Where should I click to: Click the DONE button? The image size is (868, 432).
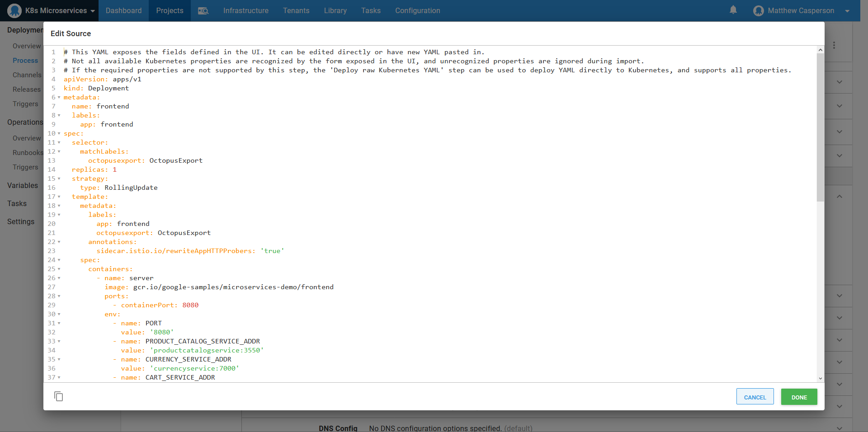(799, 397)
